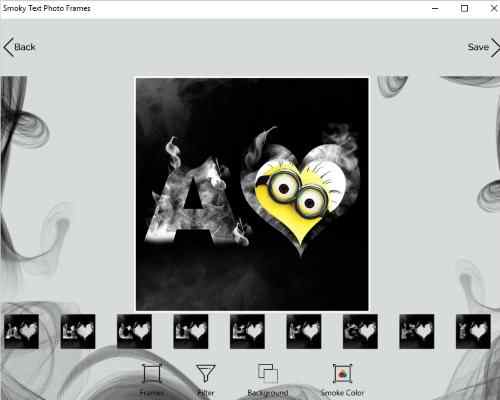This screenshot has height=400, width=500.
Task: Close the Smoky Text Photo Frames window
Action: pyautogui.click(x=494, y=9)
